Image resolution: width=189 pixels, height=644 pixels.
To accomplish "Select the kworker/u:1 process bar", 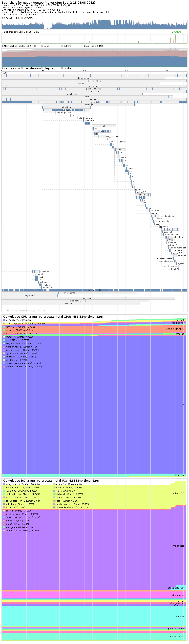I will coord(75,301).
